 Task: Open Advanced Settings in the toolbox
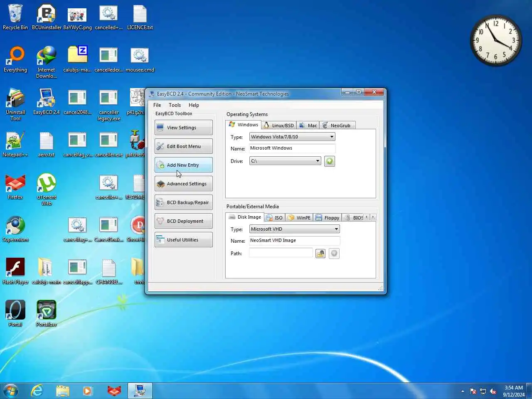point(184,184)
